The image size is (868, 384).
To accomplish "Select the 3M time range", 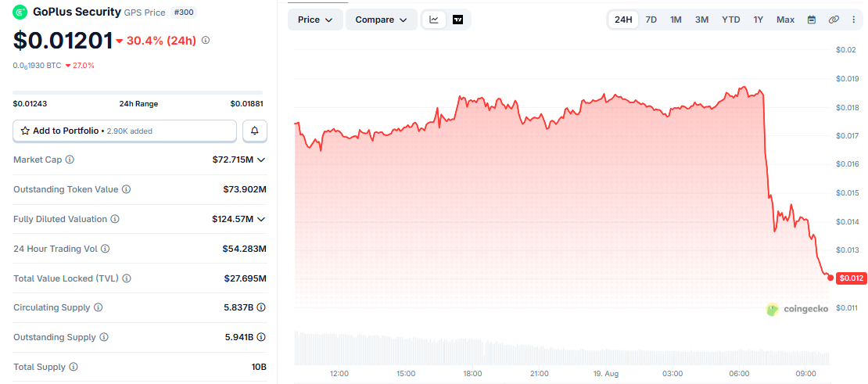I will (702, 20).
